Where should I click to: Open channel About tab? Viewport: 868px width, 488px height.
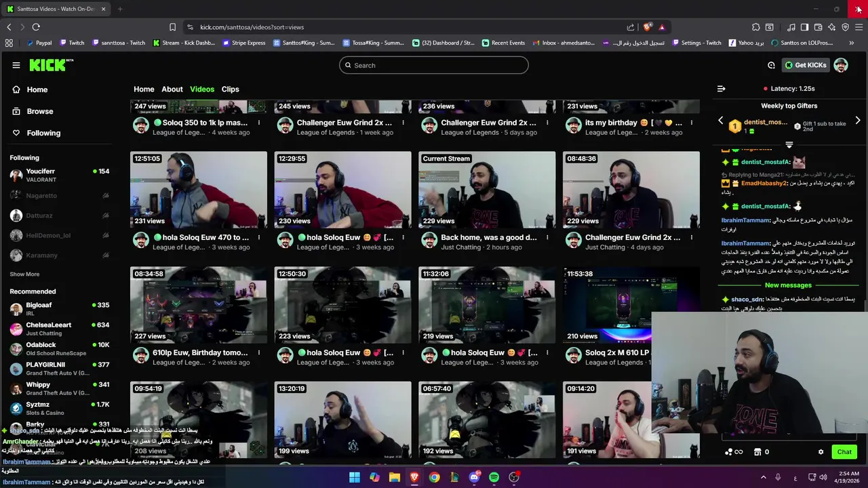coord(172,89)
